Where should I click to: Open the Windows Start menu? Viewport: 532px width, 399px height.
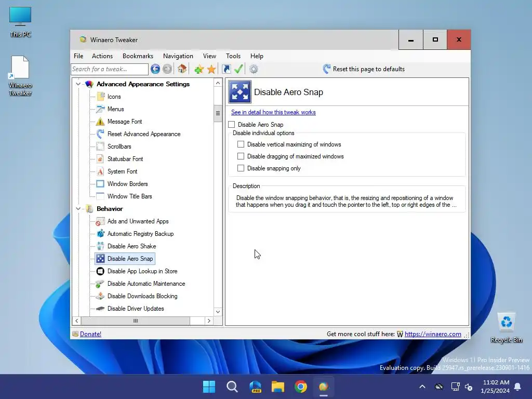209,387
